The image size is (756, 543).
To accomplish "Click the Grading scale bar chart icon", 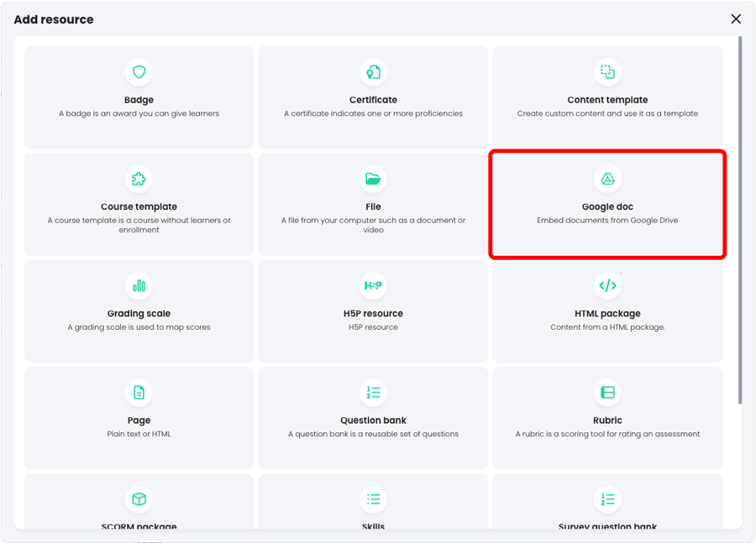I will pyautogui.click(x=139, y=285).
